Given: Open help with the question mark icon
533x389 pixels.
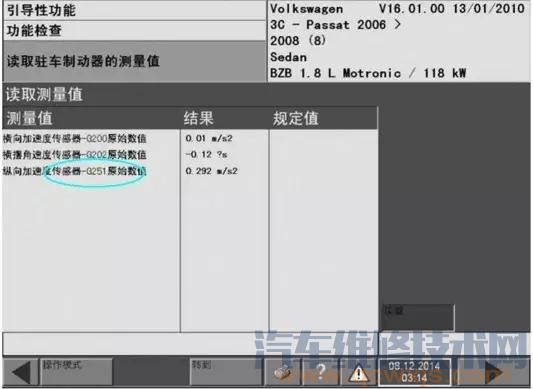Looking at the screenshot, I should [320, 372].
